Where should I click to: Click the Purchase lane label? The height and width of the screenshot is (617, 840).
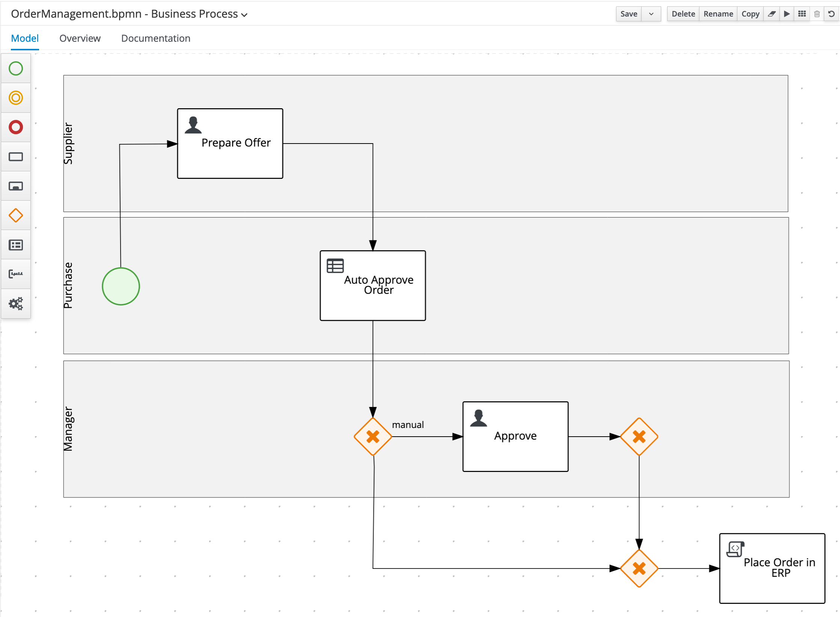(68, 286)
